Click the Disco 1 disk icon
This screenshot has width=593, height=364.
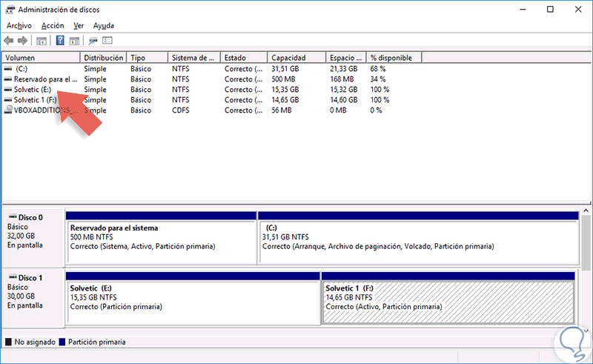pyautogui.click(x=13, y=277)
